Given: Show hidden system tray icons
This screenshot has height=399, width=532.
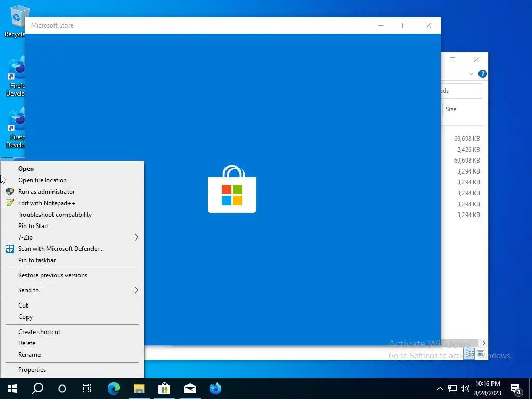Looking at the screenshot, I should 440,389.
